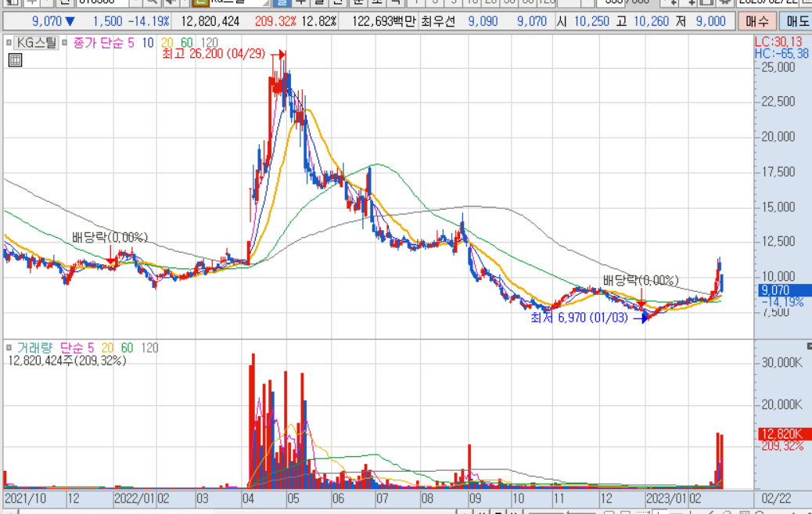Select the gray price moving average 120 label
This screenshot has width=812, height=514.
pos(209,42)
